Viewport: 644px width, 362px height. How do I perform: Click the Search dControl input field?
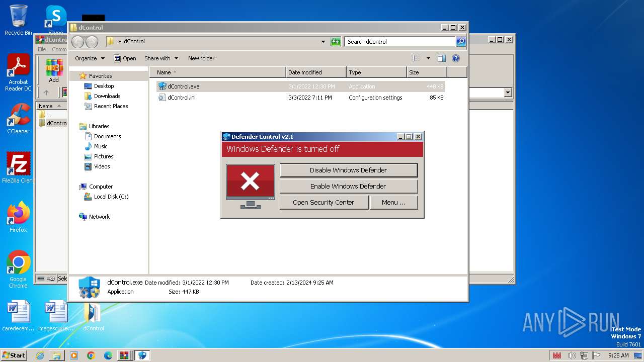400,42
